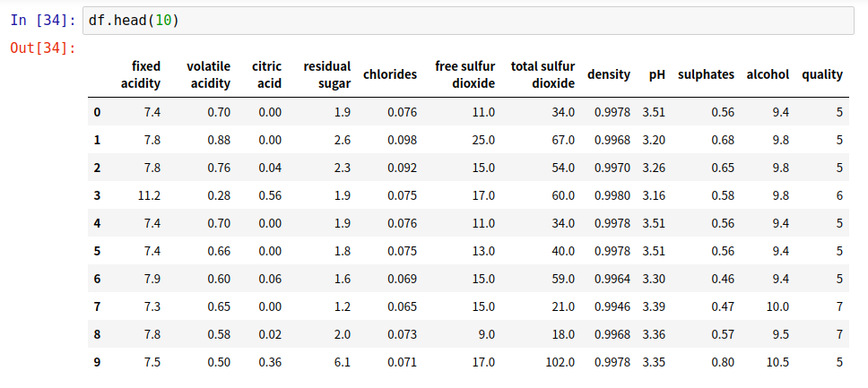The width and height of the screenshot is (868, 388).
Task: Click the 'pH' column header
Action: click(656, 74)
